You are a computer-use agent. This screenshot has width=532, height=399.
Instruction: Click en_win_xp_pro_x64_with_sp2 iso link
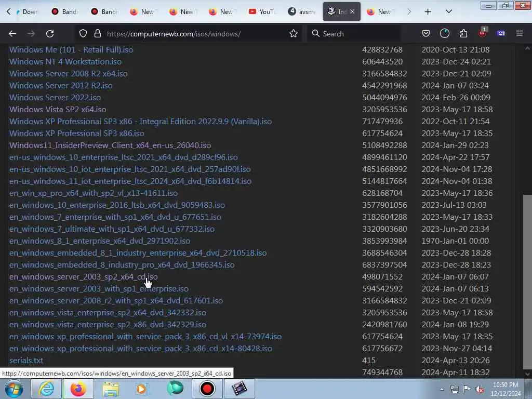click(94, 193)
